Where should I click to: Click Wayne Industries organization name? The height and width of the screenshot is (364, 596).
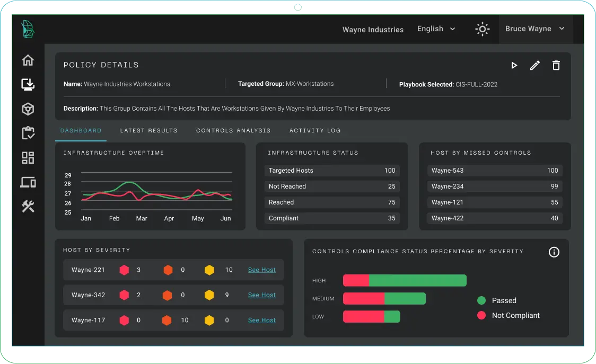(373, 30)
